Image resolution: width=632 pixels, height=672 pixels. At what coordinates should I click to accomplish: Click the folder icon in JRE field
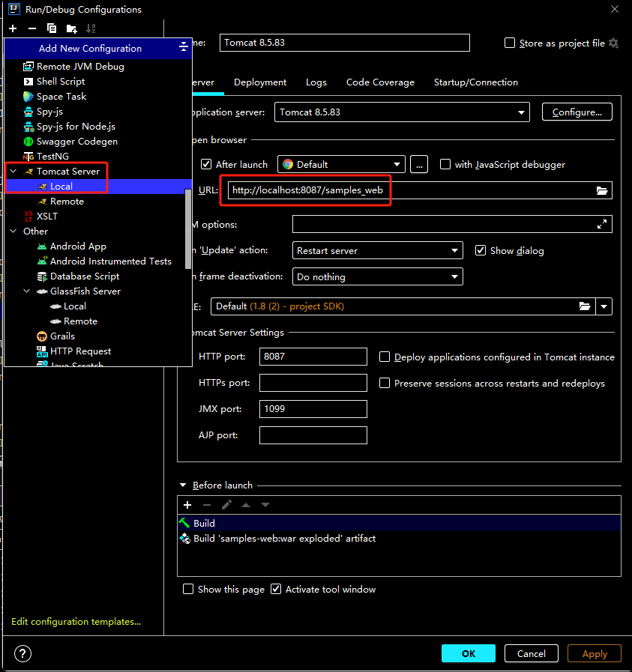click(x=585, y=306)
